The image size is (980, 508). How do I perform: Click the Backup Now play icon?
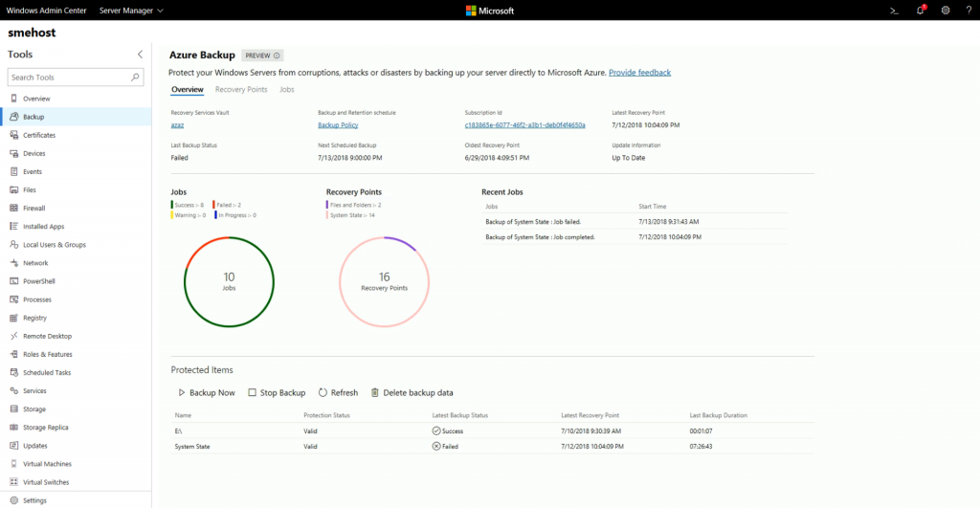point(181,393)
